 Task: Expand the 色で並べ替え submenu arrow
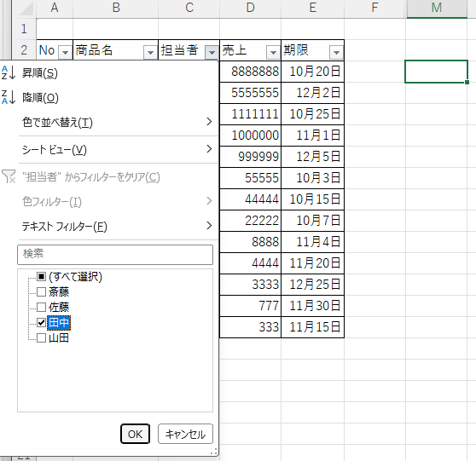click(209, 122)
